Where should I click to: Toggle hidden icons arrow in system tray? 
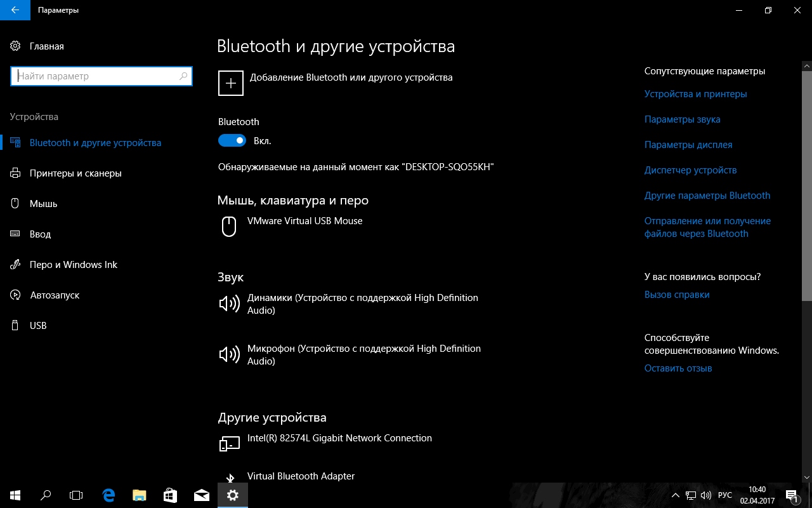click(x=675, y=495)
